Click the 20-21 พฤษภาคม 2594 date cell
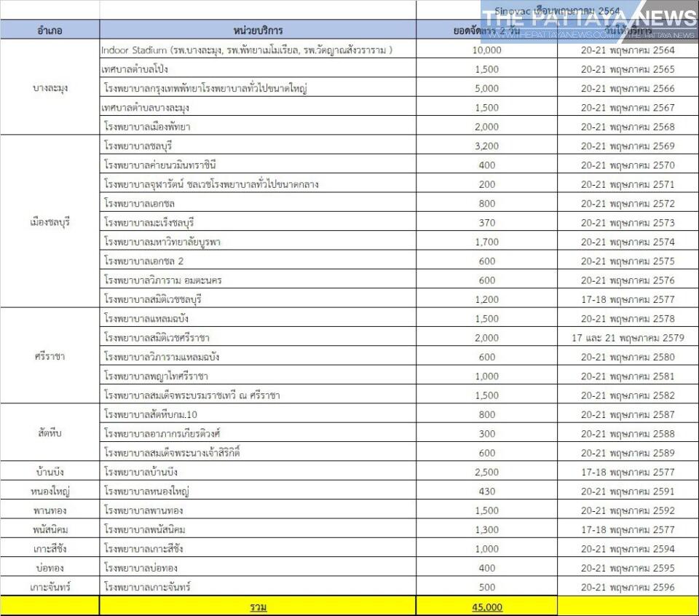This screenshot has width=699, height=616. [x=628, y=548]
